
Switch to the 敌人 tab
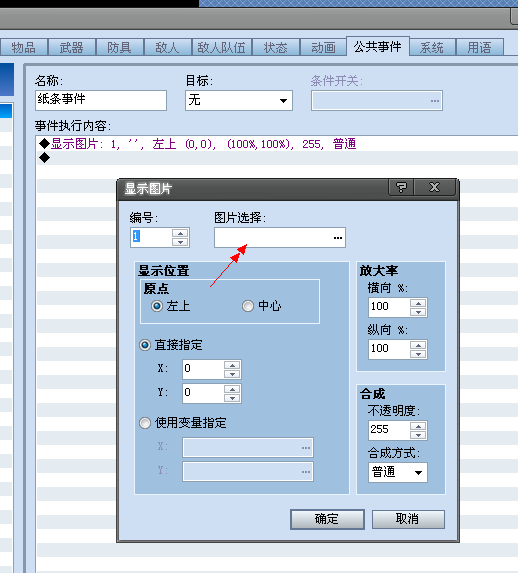click(168, 48)
